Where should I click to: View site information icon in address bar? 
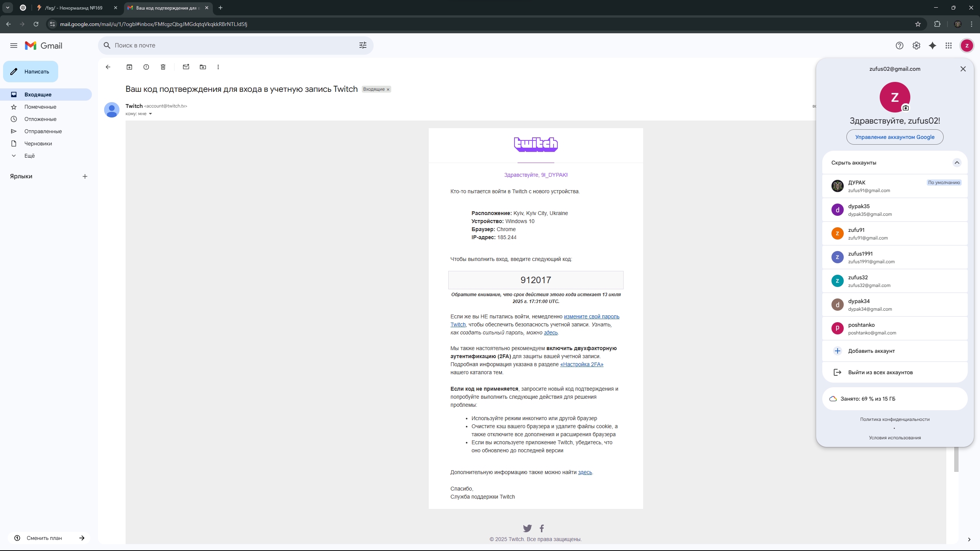pyautogui.click(x=52, y=24)
